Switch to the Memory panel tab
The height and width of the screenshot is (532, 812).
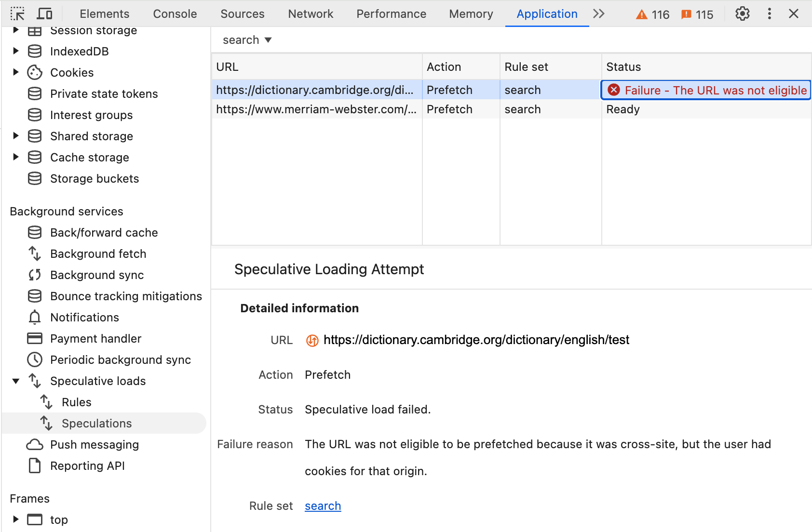471,13
